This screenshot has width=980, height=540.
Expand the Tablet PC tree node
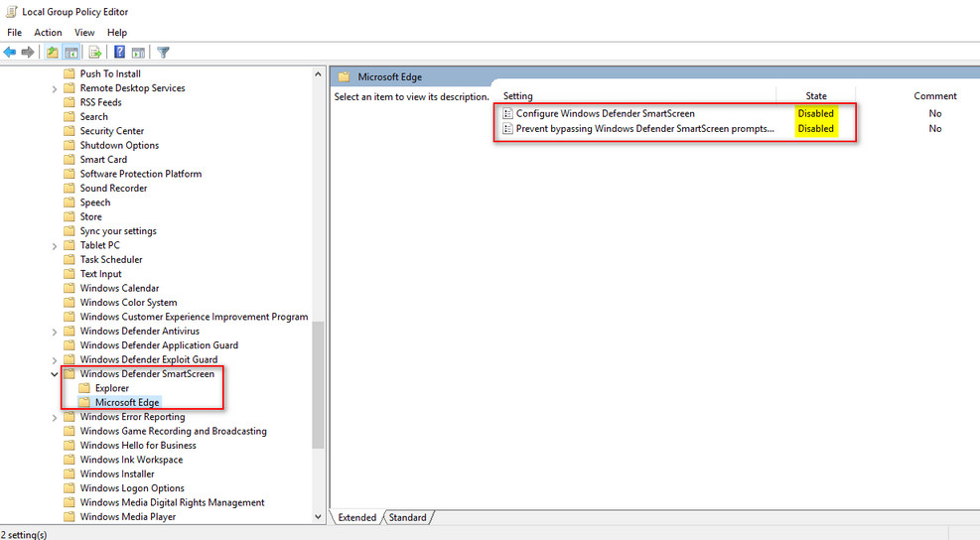point(55,246)
